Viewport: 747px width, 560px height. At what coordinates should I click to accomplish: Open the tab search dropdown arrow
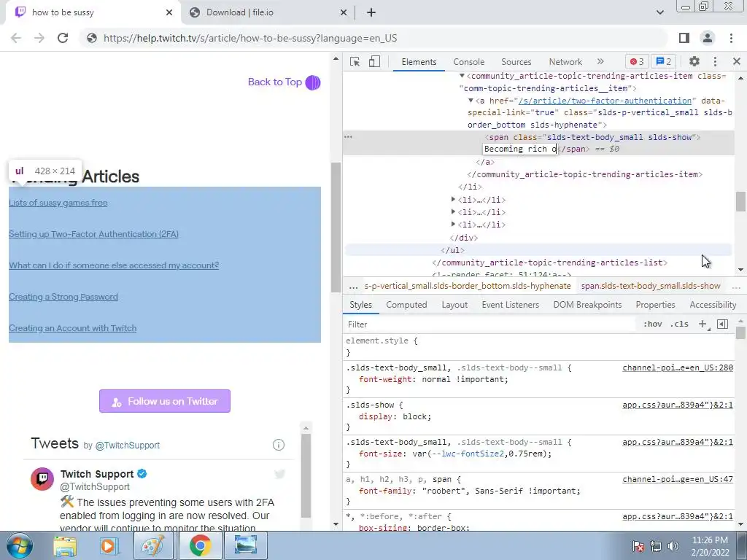(659, 12)
